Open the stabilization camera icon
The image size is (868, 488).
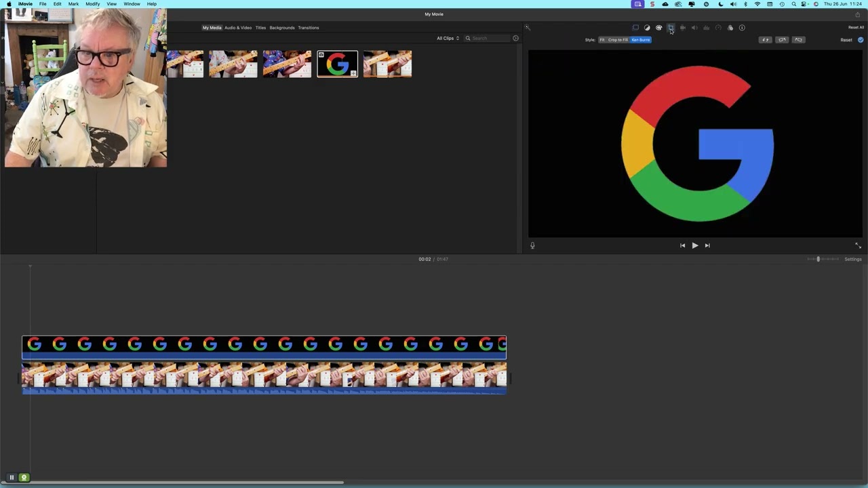coord(683,28)
